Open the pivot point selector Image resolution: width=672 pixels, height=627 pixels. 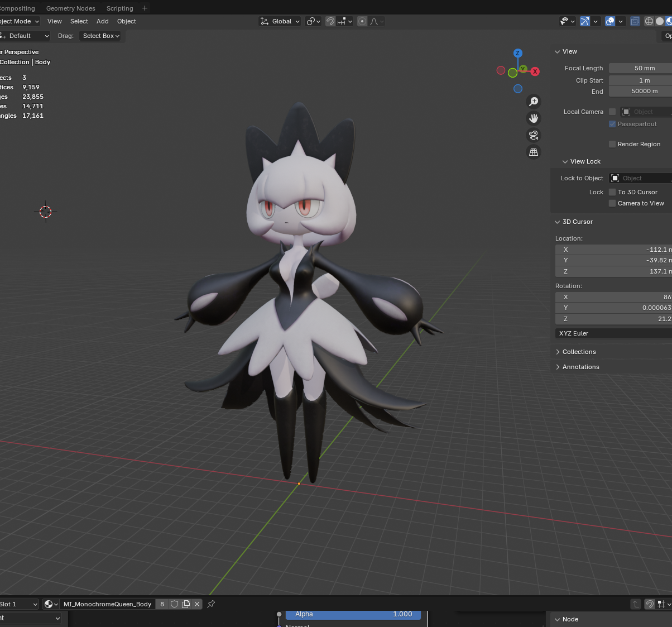click(x=314, y=21)
